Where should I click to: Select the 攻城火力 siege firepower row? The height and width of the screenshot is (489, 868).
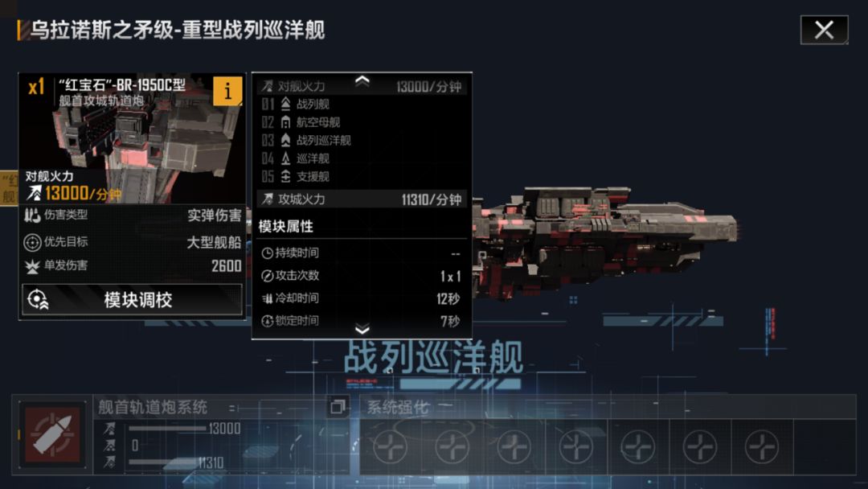[x=362, y=199]
